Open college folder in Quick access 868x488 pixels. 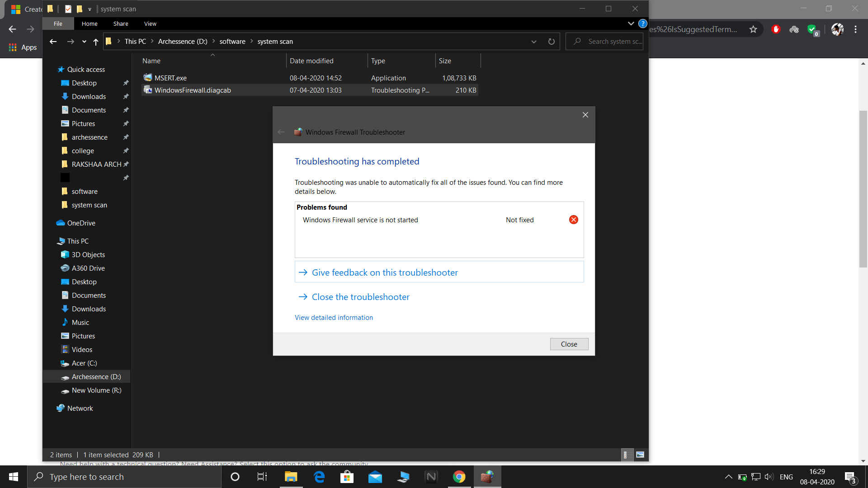[x=83, y=150]
